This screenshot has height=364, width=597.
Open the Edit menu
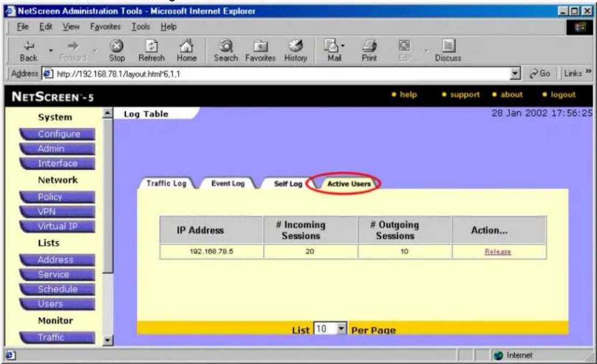(x=45, y=27)
